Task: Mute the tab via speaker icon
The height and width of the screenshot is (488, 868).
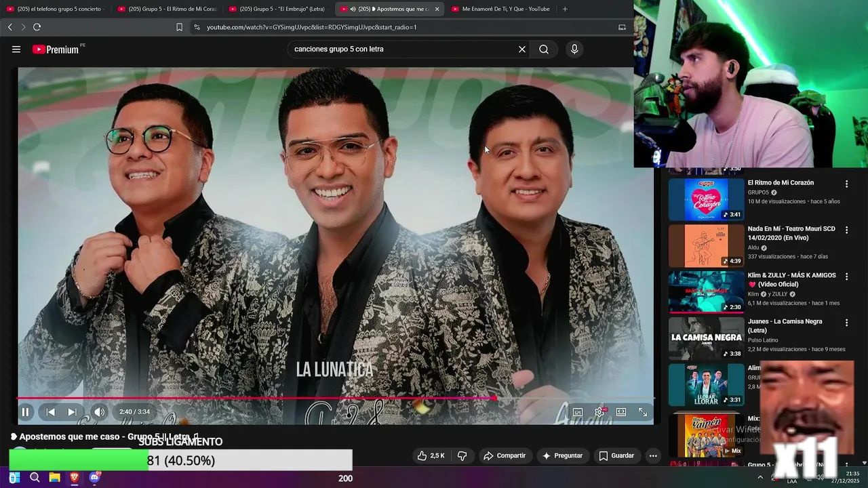Action: coord(353,9)
